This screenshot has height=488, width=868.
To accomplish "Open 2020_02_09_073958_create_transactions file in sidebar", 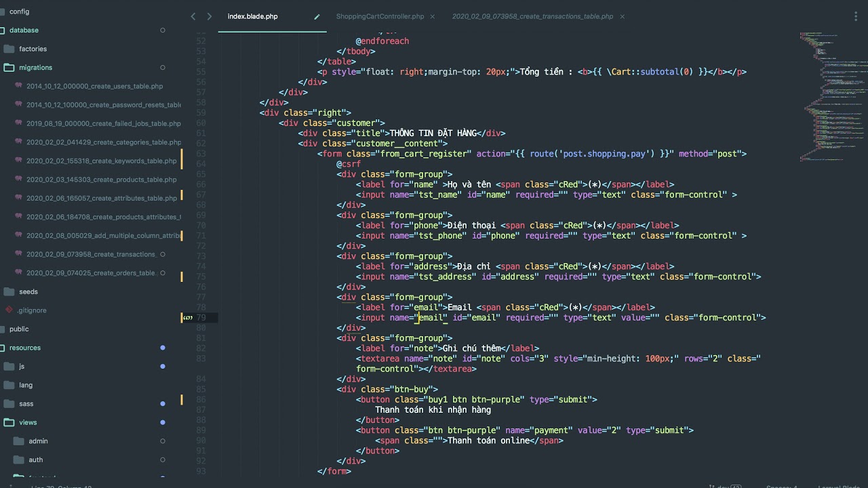I will (x=91, y=254).
